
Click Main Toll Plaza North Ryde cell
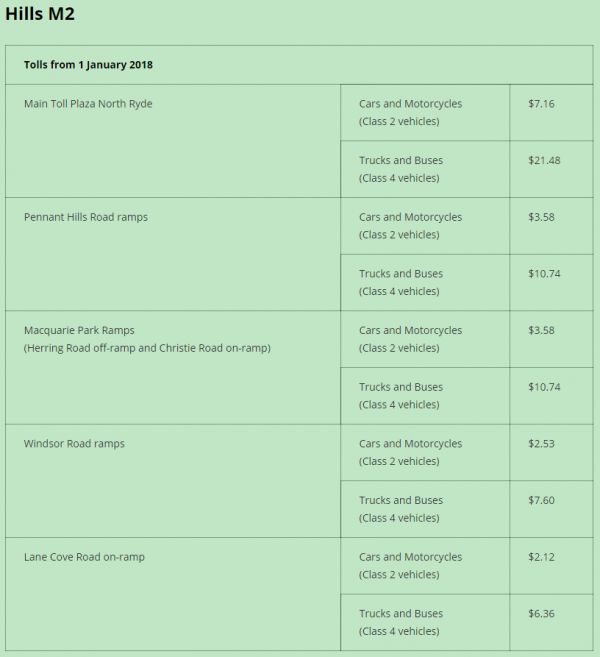88,104
